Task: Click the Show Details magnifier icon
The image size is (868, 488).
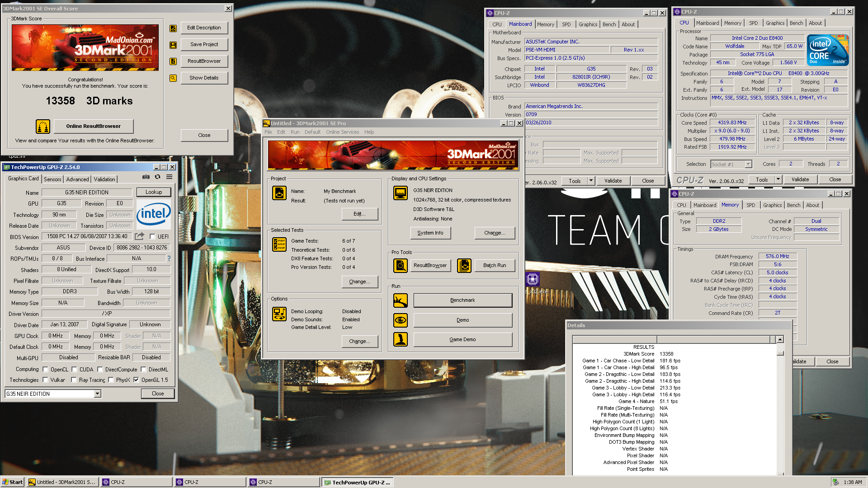Action: click(173, 78)
